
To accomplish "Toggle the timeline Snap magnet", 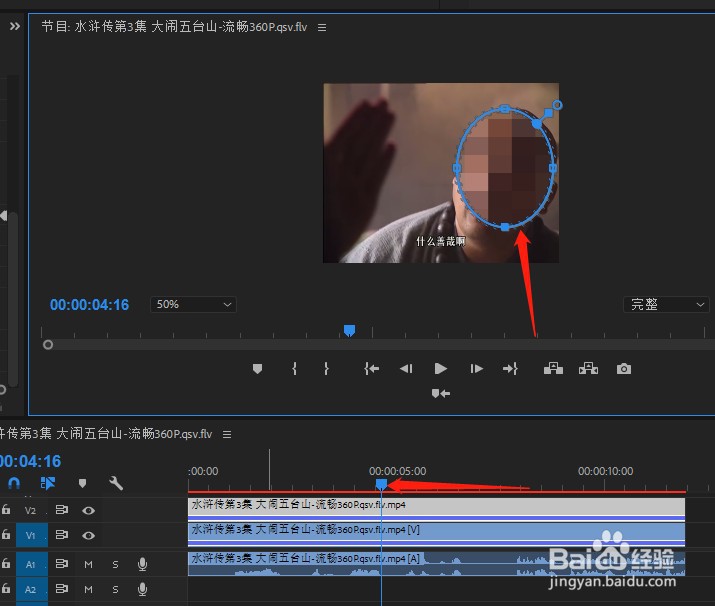I will pos(14,483).
